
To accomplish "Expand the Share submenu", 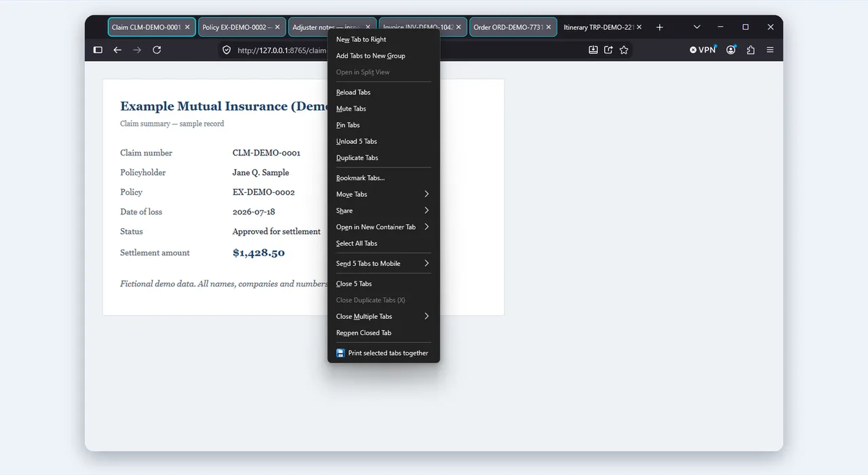I will pyautogui.click(x=384, y=210).
